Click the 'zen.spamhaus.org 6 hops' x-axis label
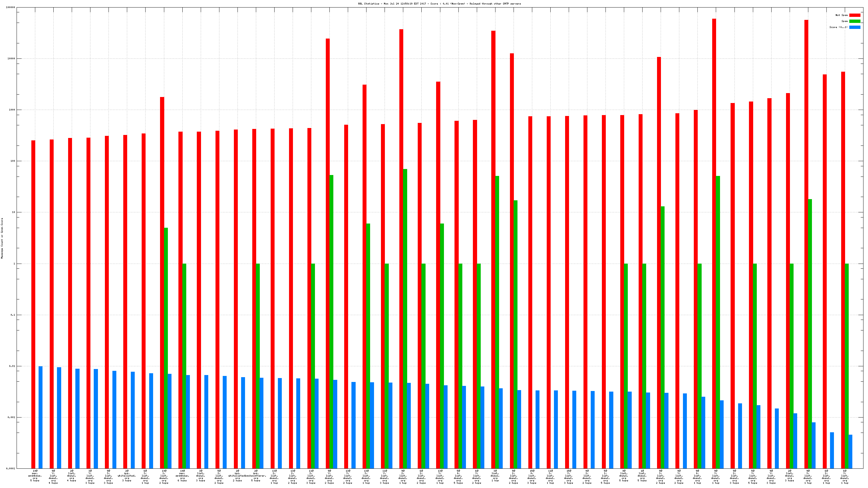Image resolution: width=868 pixels, height=488 pixels. [182, 476]
